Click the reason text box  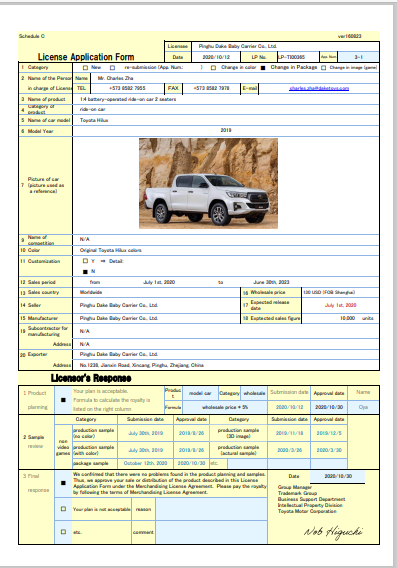point(211,509)
